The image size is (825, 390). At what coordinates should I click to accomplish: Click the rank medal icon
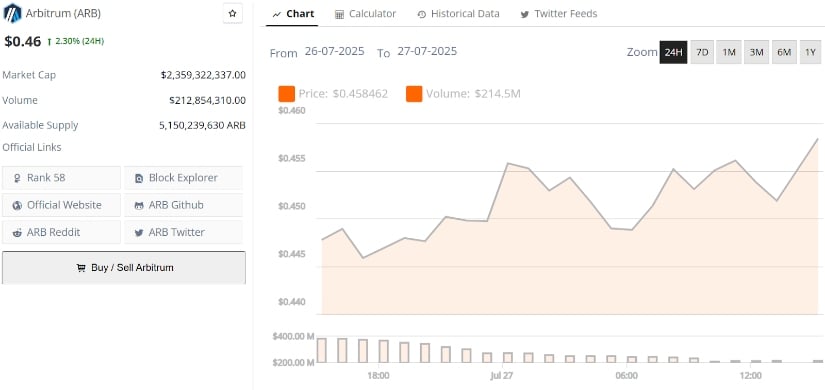[x=17, y=178]
